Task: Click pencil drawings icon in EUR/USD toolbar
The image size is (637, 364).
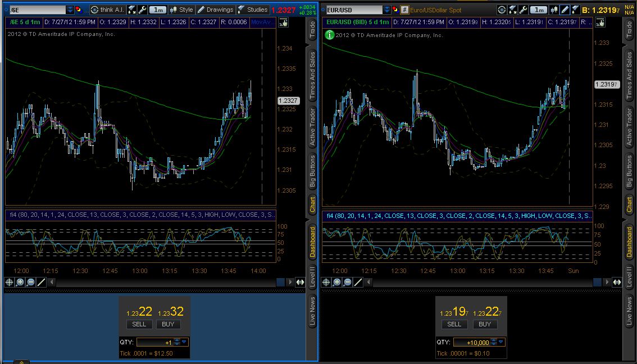Action: pyautogui.click(x=565, y=10)
